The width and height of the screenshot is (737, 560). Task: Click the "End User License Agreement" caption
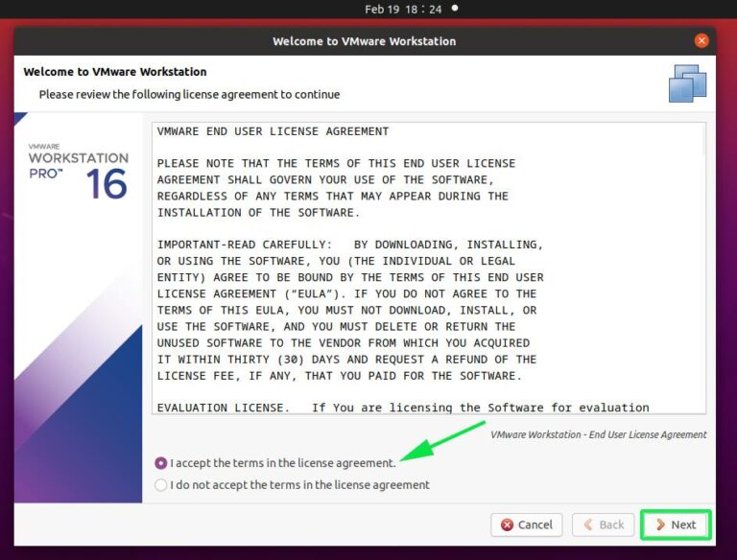(x=598, y=434)
